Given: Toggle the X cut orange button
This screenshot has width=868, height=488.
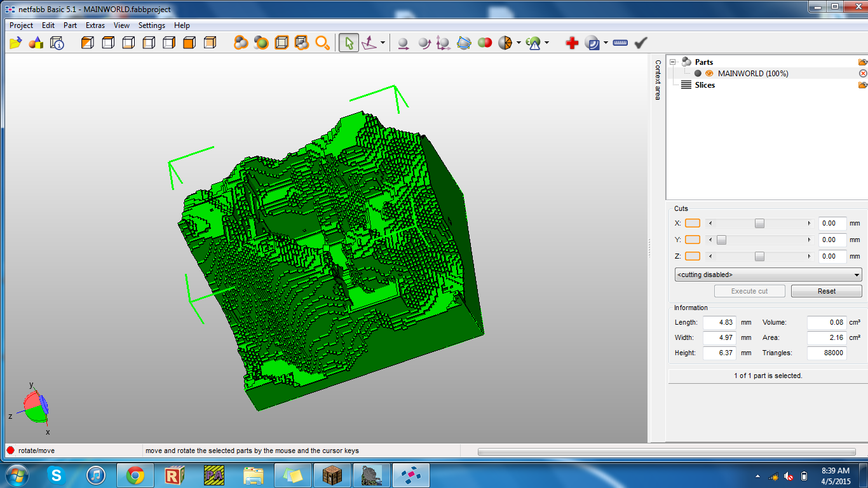Looking at the screenshot, I should tap(693, 223).
